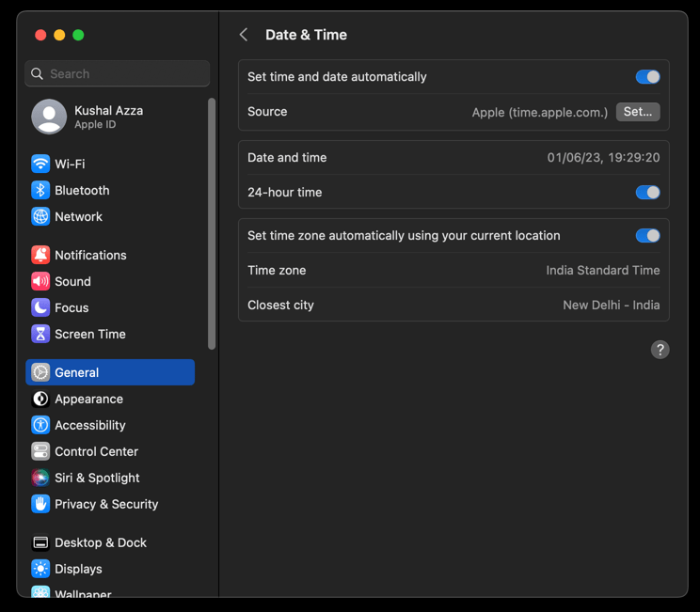Screen dimensions: 700x612
Task: Go back using the chevron beside Date & Time
Action: tap(244, 35)
